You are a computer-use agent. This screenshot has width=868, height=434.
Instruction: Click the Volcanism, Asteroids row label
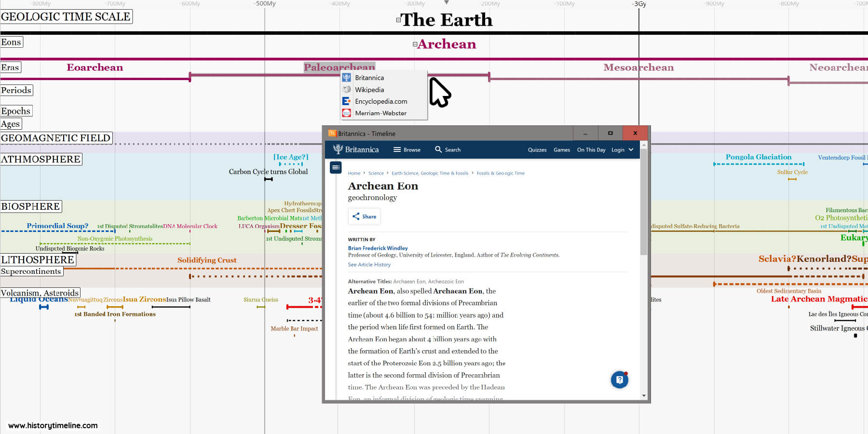click(x=40, y=293)
